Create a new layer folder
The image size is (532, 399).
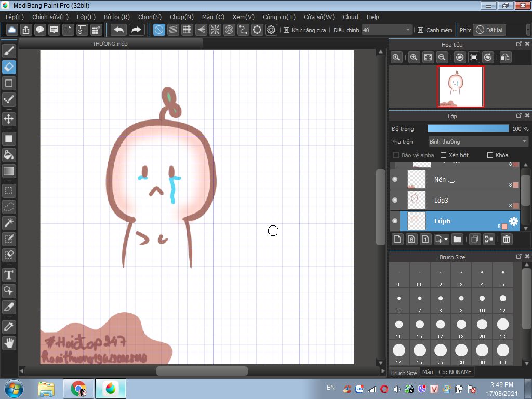click(457, 239)
